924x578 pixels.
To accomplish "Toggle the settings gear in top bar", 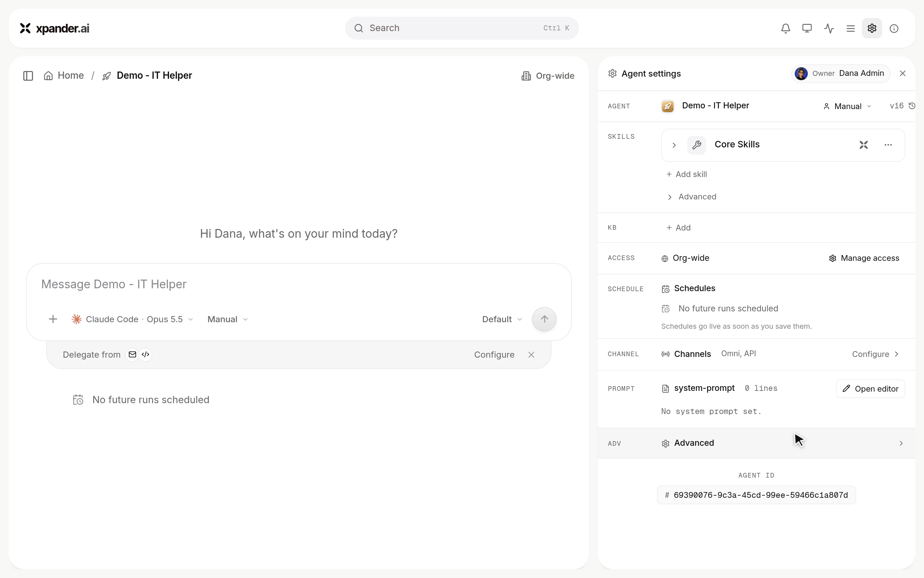I will (872, 28).
